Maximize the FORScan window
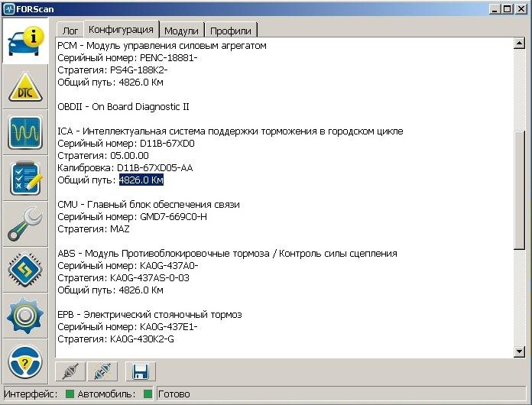The height and width of the screenshot is (405, 532). pos(507,9)
